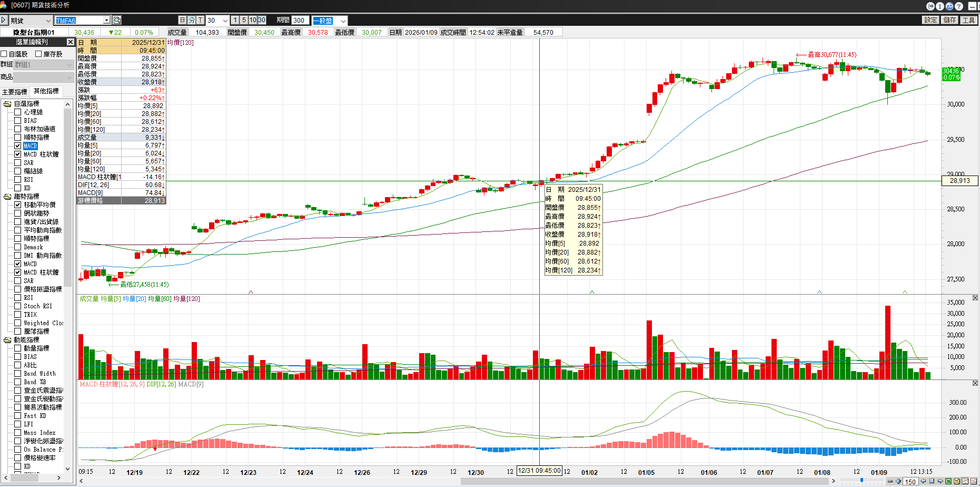The width and height of the screenshot is (980, 487).
Task: Click the plus zoom-in icon
Action: coord(898,481)
